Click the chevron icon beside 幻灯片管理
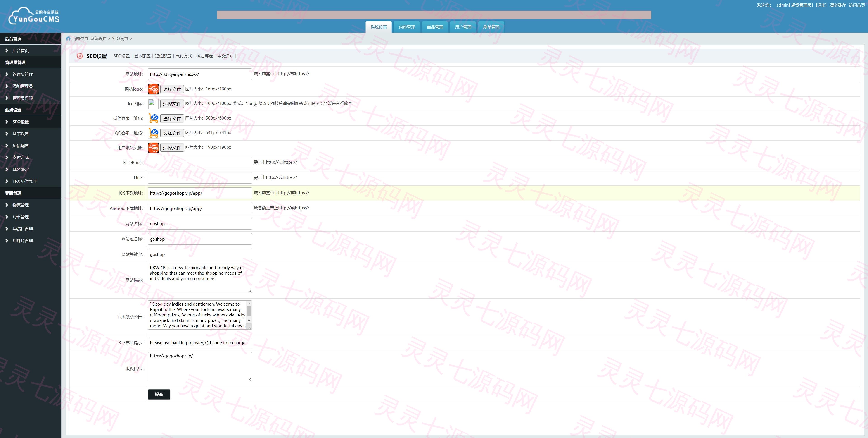 [7, 241]
